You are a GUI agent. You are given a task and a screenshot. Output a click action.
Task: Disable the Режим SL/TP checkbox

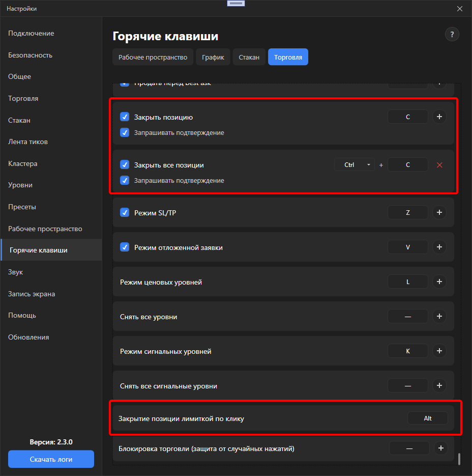125,212
